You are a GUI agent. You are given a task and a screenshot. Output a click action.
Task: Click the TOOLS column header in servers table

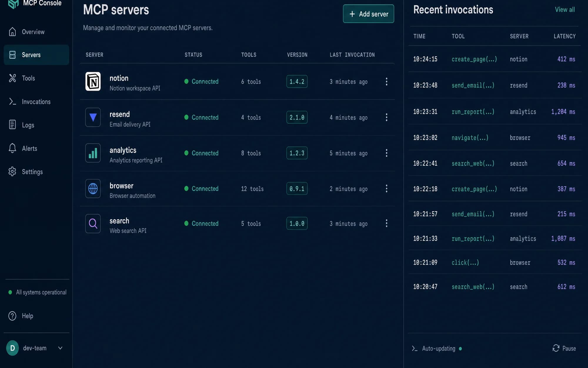pyautogui.click(x=249, y=55)
